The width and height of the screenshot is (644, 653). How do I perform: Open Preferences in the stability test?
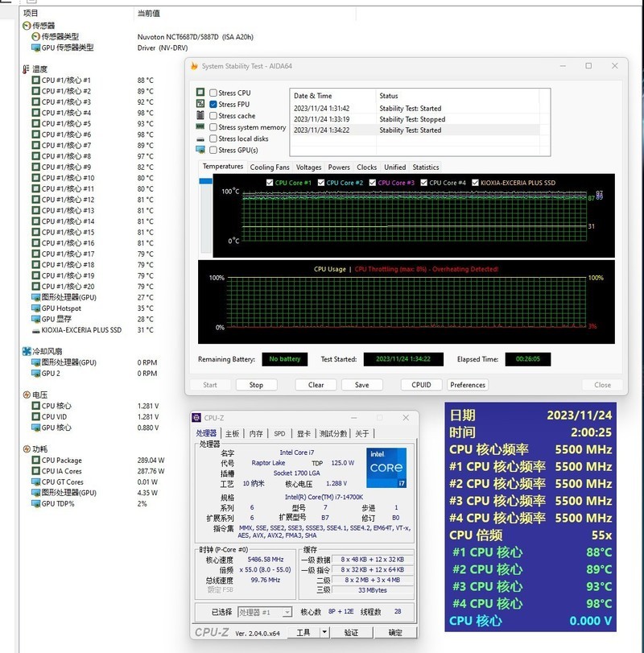coord(468,385)
